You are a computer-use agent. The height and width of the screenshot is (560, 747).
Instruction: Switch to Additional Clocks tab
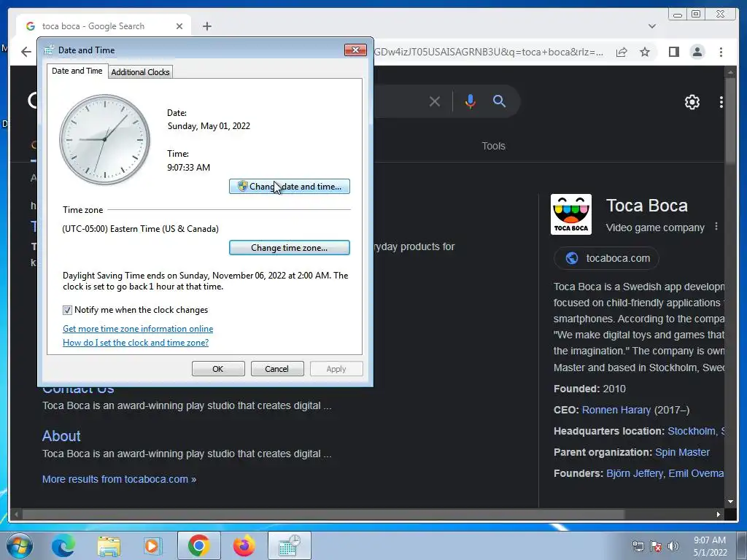[140, 72]
